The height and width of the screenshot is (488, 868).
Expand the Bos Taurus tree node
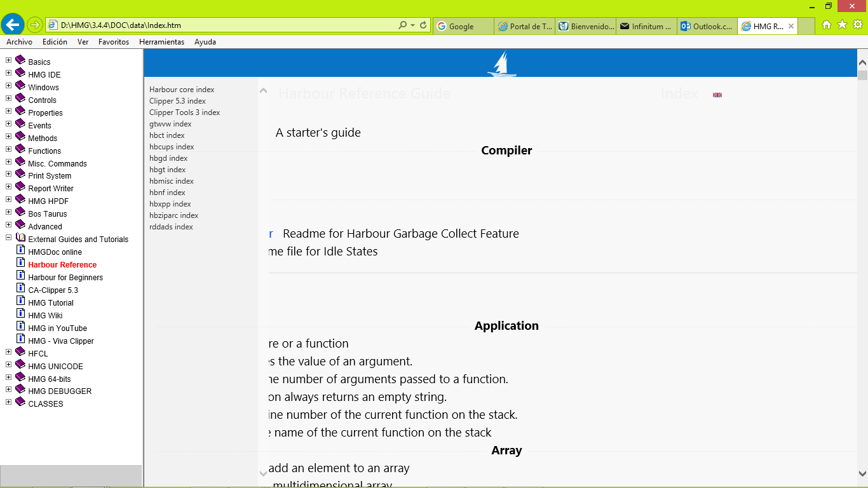(8, 212)
